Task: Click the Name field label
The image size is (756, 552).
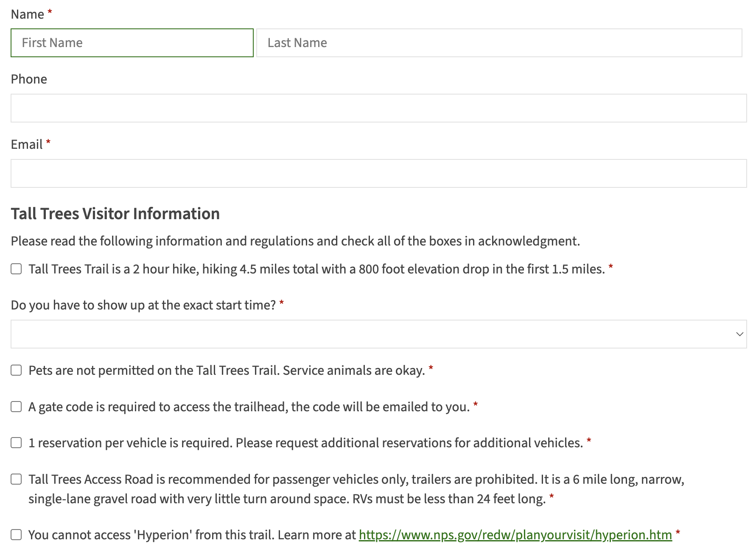Action: pyautogui.click(x=28, y=14)
